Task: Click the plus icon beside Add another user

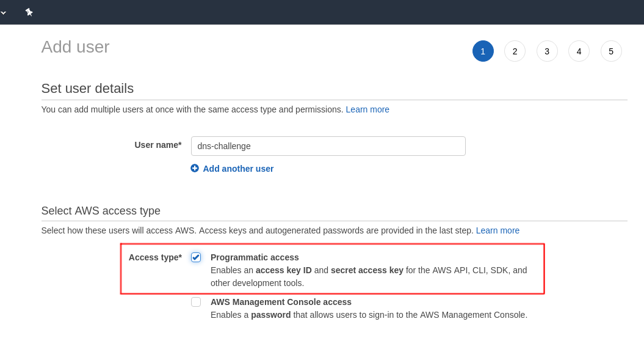Action: click(195, 168)
